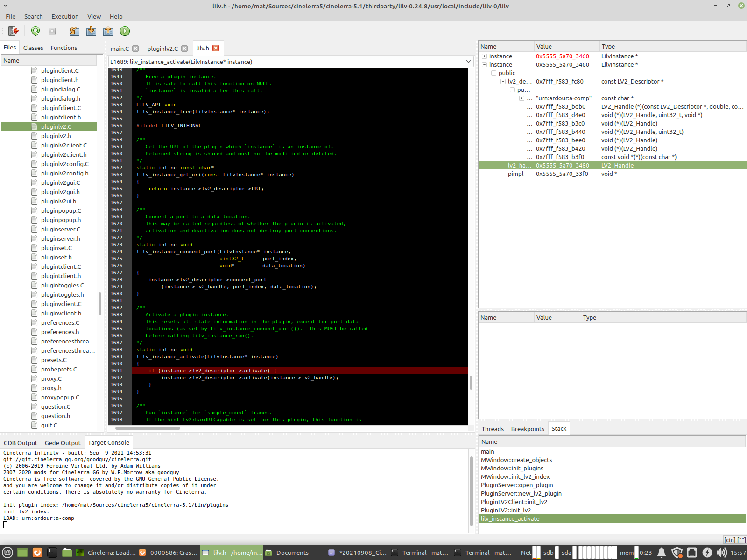747x560 pixels.
Task: Close the main.C editor tab
Action: pyautogui.click(x=135, y=49)
